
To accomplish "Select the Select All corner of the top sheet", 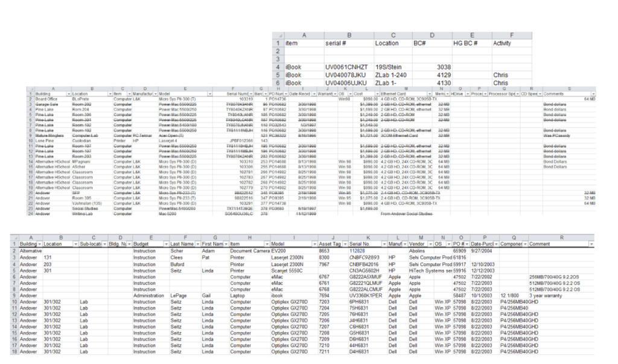I will 278,36.
